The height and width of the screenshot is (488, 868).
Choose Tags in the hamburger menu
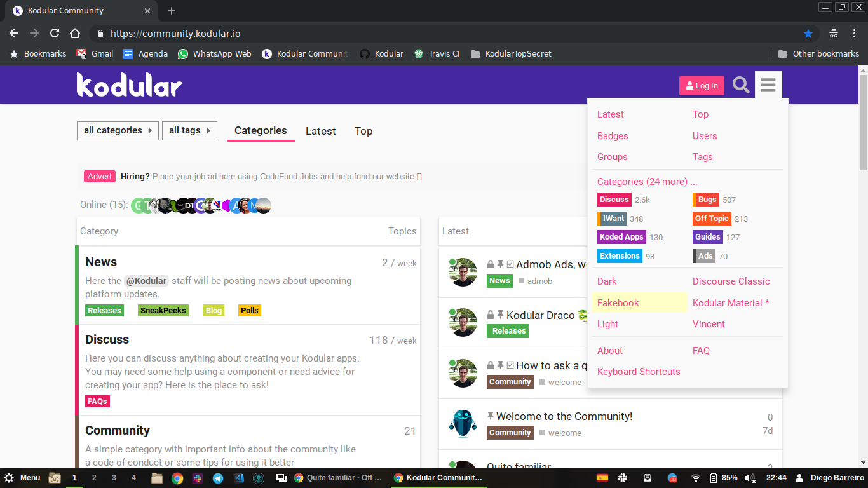pos(703,157)
